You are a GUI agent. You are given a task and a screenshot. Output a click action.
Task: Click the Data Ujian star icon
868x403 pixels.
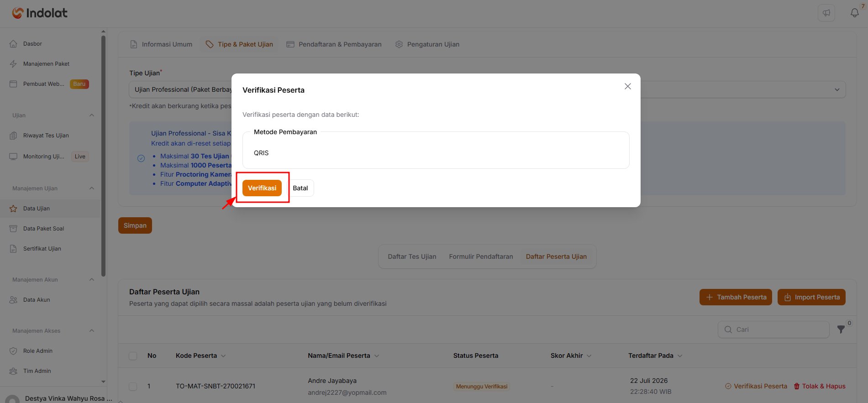[13, 209]
